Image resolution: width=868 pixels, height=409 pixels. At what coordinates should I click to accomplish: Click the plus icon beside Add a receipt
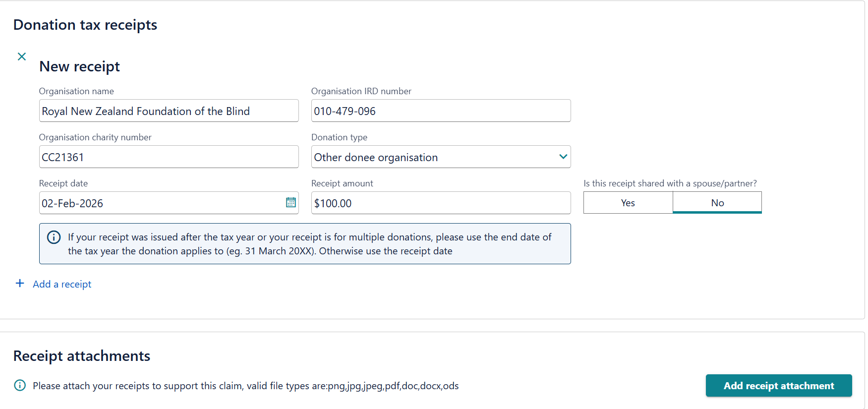tap(19, 283)
